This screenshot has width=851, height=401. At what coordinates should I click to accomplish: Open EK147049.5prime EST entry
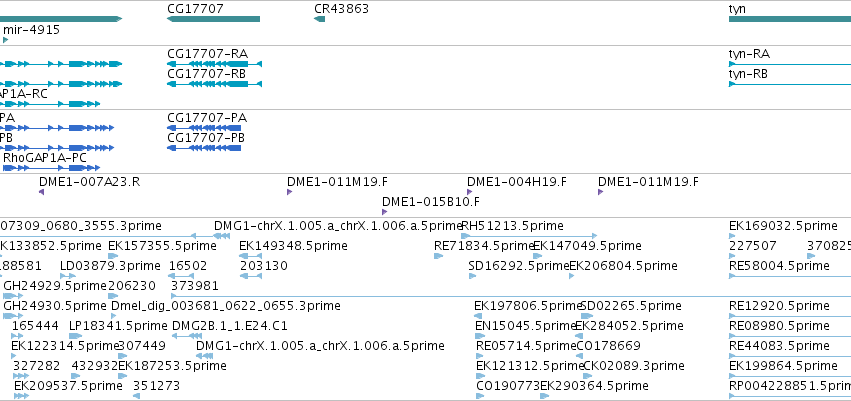click(587, 246)
